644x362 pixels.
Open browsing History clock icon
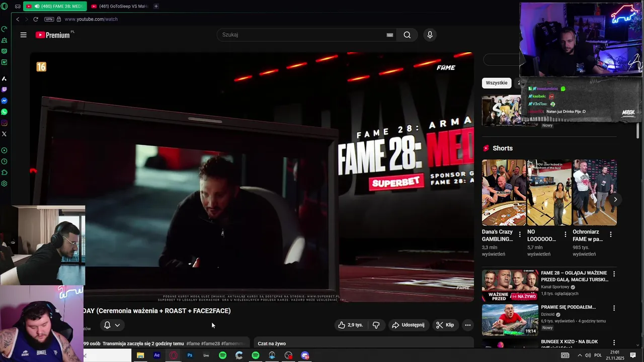coord(5,161)
